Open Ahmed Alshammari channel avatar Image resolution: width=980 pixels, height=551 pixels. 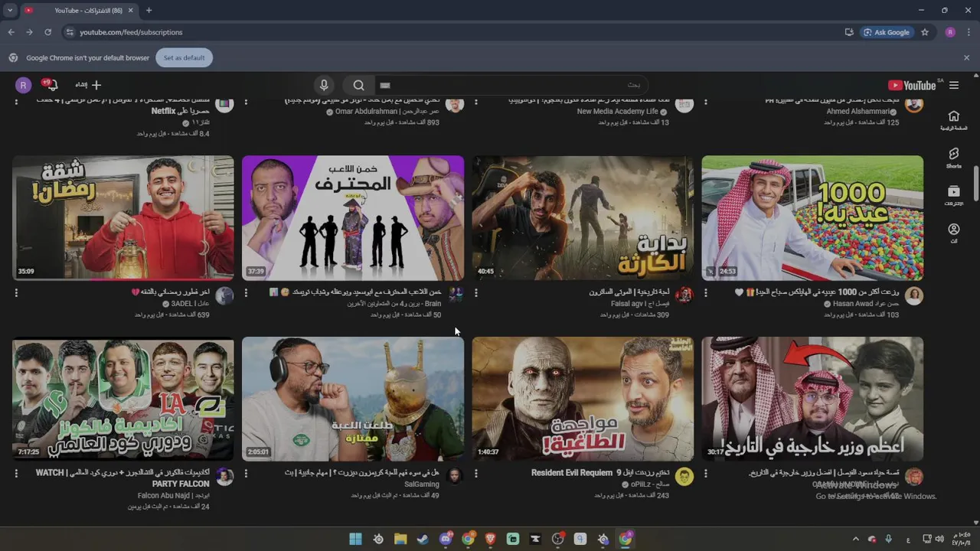(914, 105)
